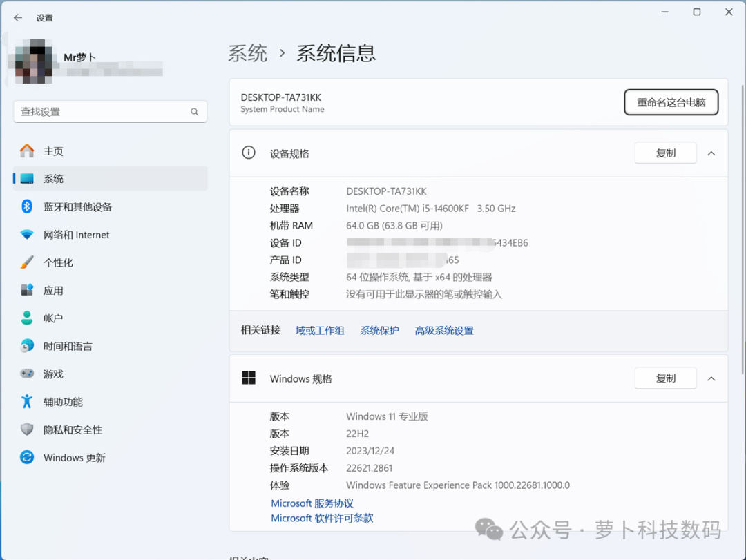Click the device name value DESKTOP-TA731KK in specs
Viewport: 746px width, 560px height.
pyautogui.click(x=386, y=191)
